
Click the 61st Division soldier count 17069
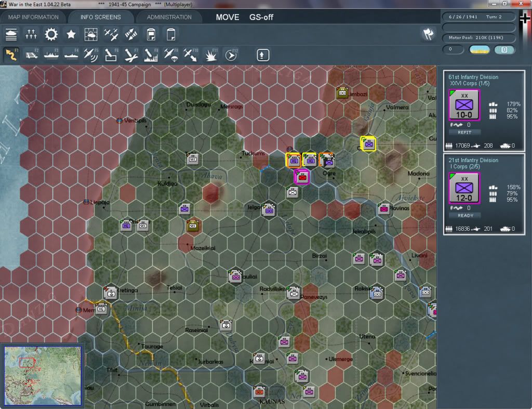pyautogui.click(x=462, y=146)
